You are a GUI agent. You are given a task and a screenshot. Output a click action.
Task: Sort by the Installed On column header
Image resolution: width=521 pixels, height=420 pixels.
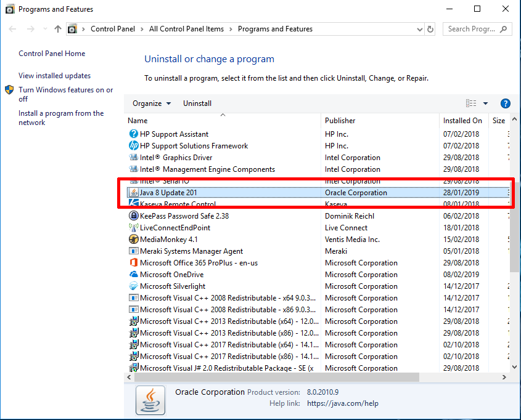(x=464, y=121)
